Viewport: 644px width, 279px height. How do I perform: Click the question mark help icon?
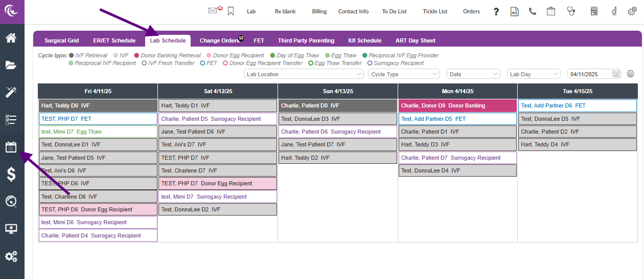point(496,11)
